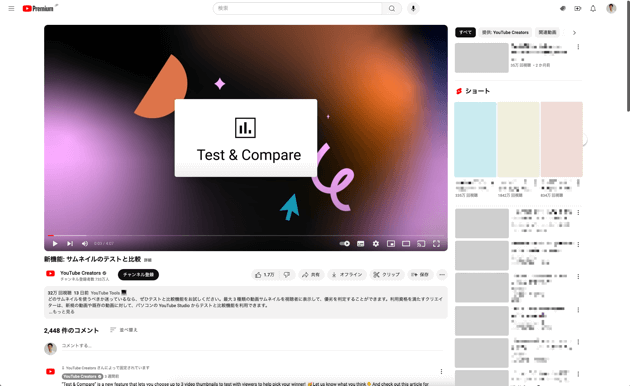Enter full screen mode
The width and height of the screenshot is (630, 386).
(436, 243)
